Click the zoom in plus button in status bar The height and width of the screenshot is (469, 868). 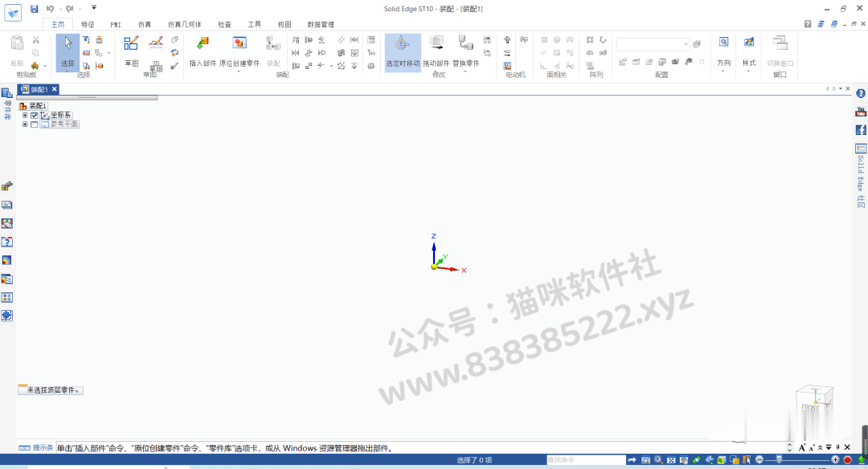coord(835,460)
